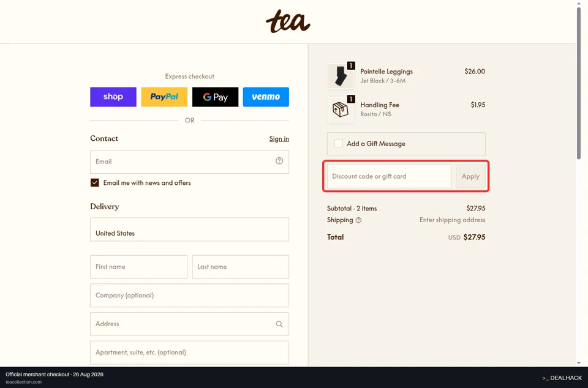588x388 pixels.
Task: Click the address search magnifier icon
Action: point(279,324)
